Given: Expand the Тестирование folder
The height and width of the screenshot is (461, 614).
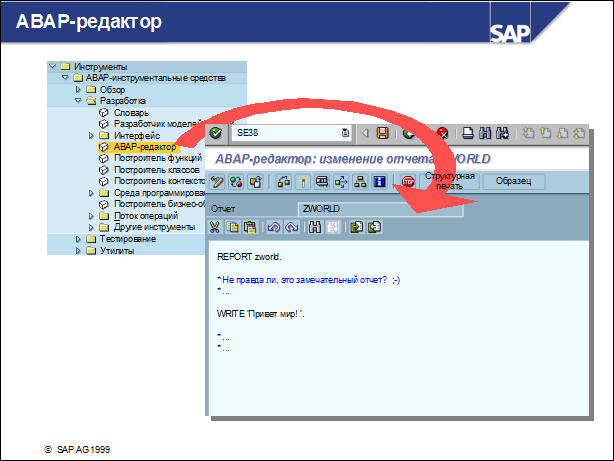Looking at the screenshot, I should (78, 239).
